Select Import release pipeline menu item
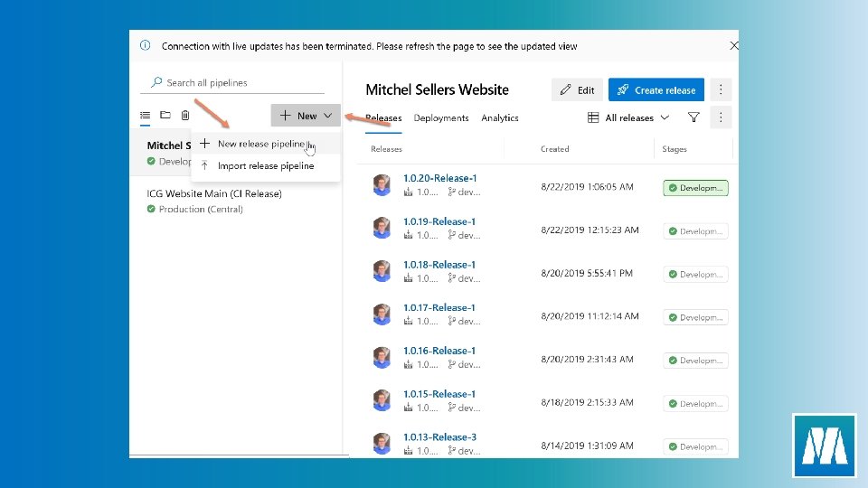 click(265, 166)
